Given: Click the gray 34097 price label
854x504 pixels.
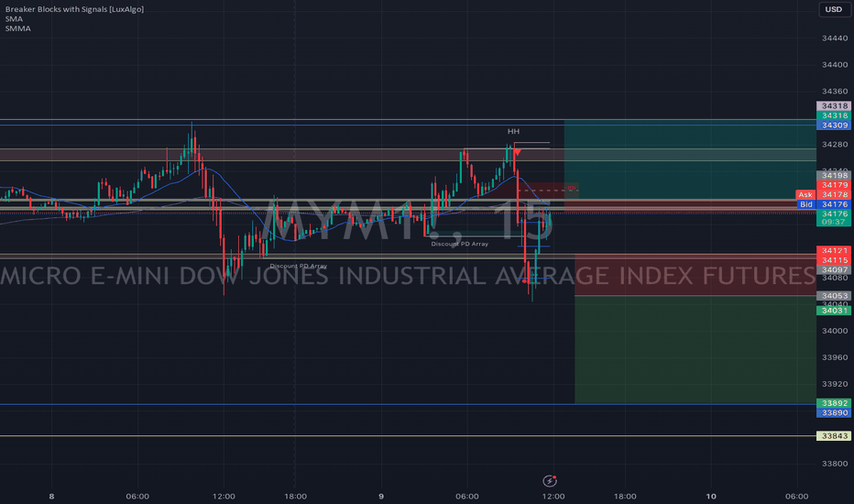Looking at the screenshot, I should pos(834,270).
